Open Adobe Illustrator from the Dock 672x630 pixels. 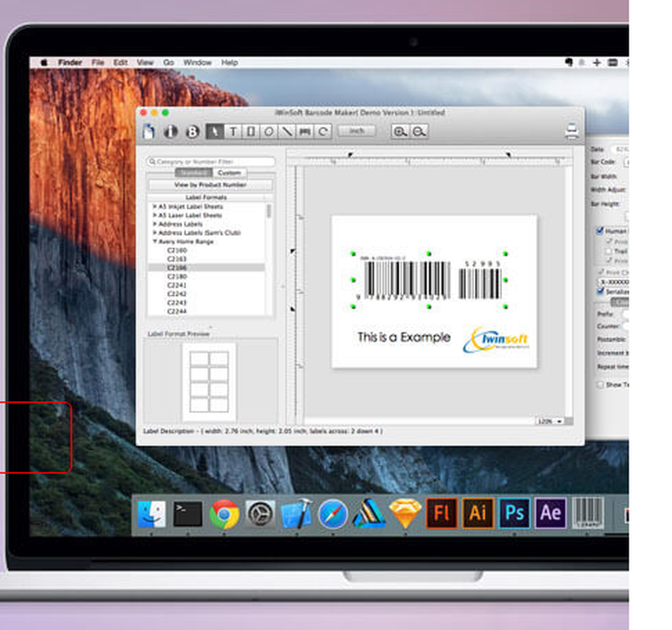tap(478, 512)
